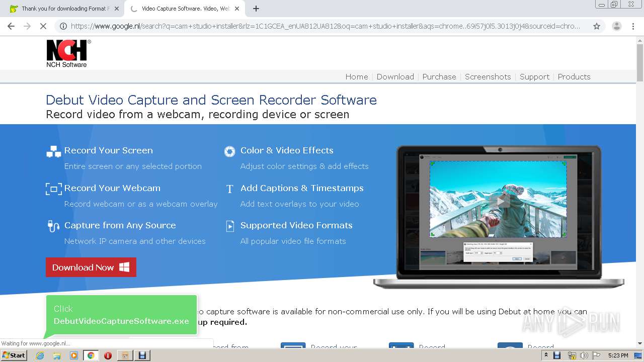Click the scrollbar down arrow
The image size is (644, 362).
click(640, 344)
